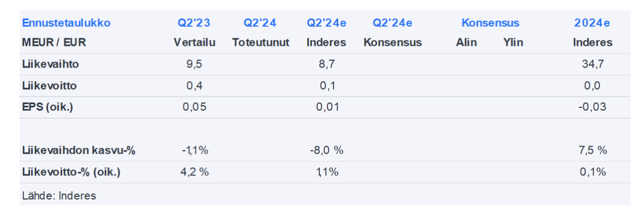The image size is (644, 218).
Task: Click the Toteutunut subheader
Action: point(260,43)
